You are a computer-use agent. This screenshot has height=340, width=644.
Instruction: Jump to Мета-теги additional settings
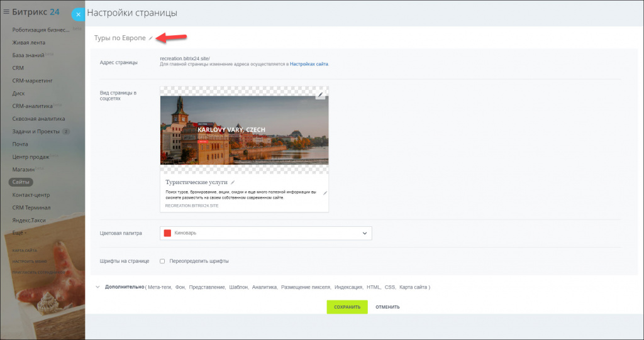tap(160, 287)
